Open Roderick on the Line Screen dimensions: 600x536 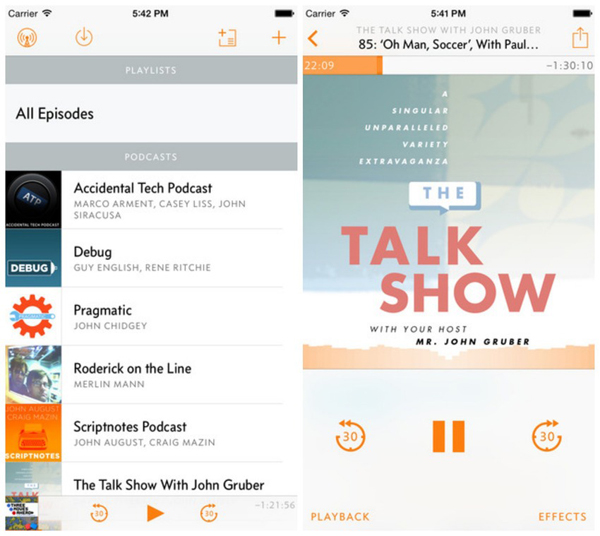coord(151,375)
